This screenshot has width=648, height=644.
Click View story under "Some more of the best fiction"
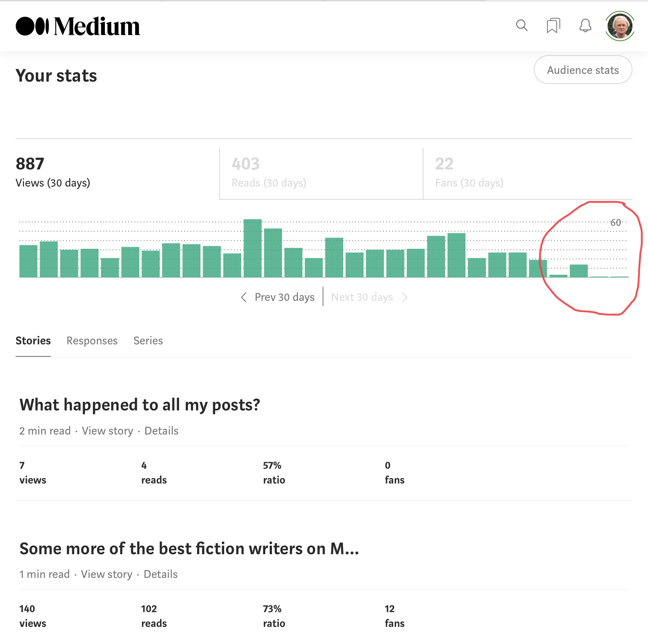[x=107, y=574]
